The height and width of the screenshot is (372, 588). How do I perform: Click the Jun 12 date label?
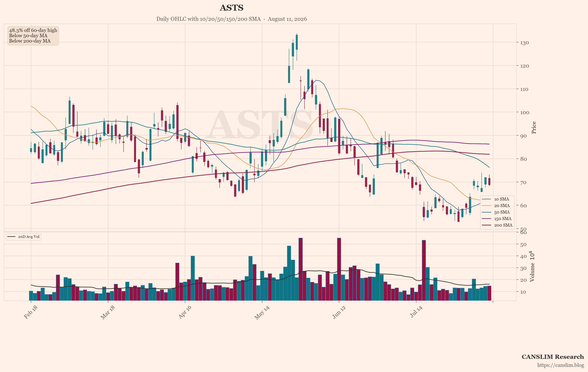(x=339, y=312)
